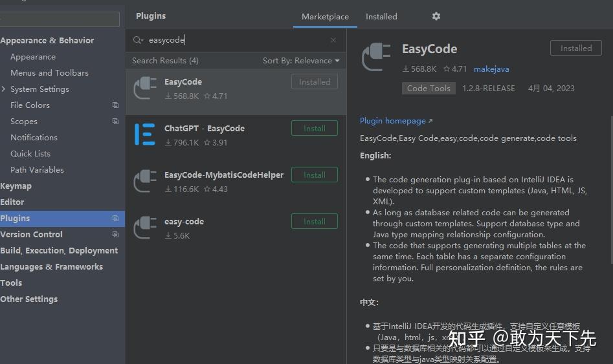Viewport: 613px width, 364px height.
Task: Click the settings search box at top left
Action: point(60,19)
